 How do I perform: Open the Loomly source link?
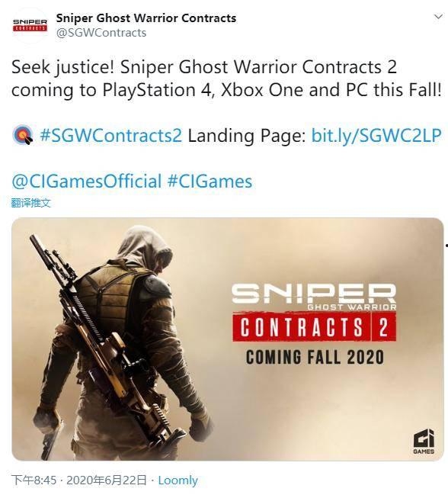coord(178,480)
